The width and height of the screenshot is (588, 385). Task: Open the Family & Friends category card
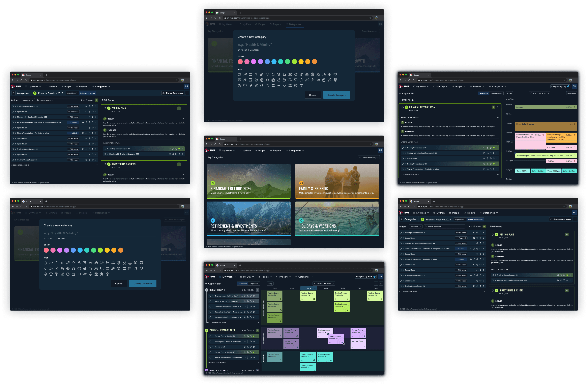click(337, 181)
